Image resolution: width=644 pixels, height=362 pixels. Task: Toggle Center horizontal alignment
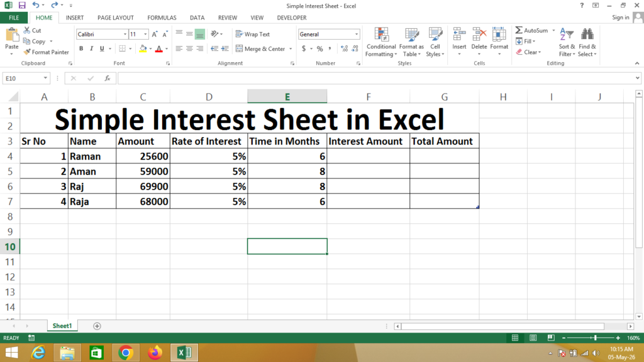(x=189, y=48)
